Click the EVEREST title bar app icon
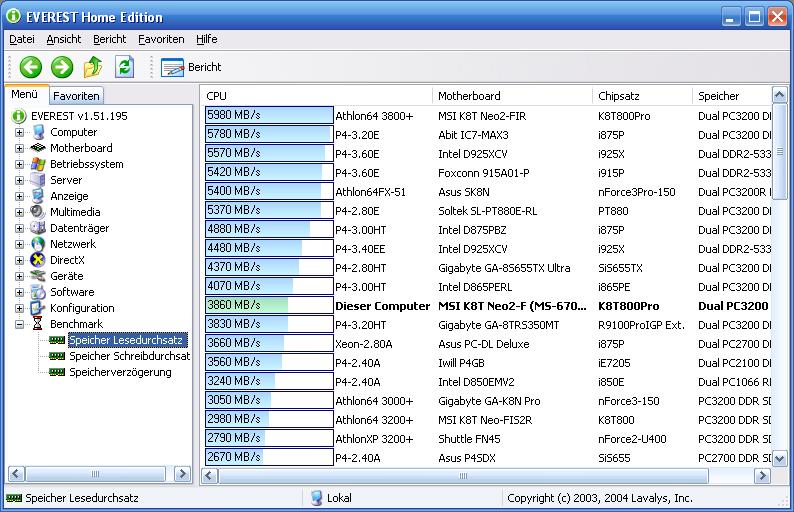 pos(14,16)
